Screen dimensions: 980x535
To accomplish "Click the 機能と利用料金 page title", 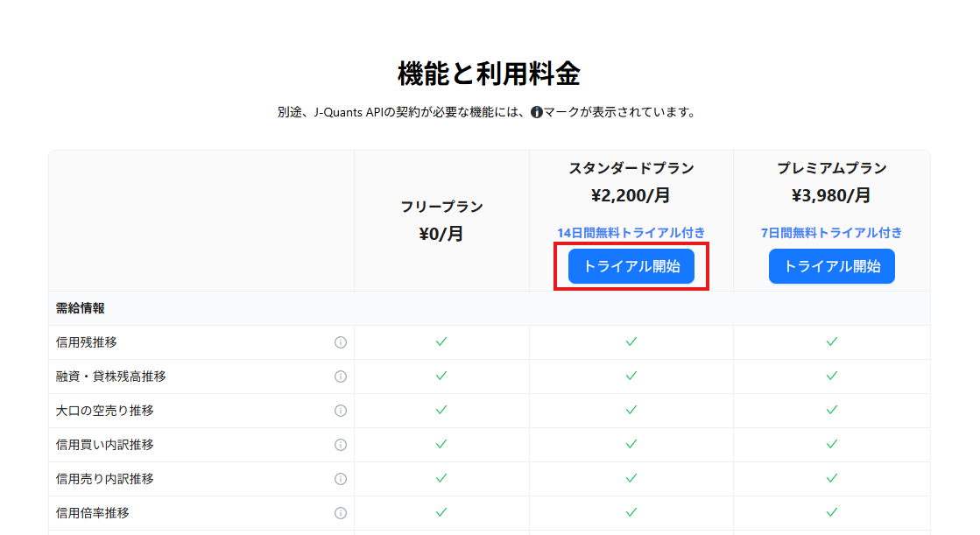I will [489, 74].
